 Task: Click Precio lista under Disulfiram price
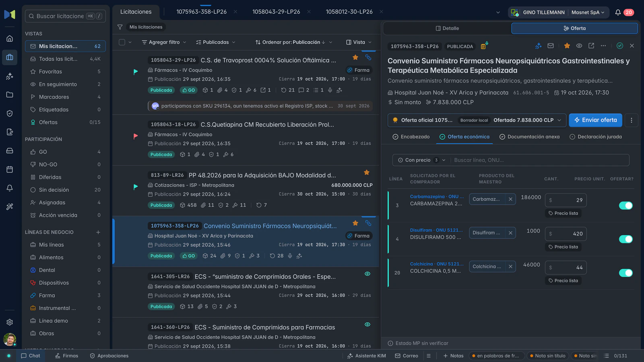pyautogui.click(x=563, y=247)
